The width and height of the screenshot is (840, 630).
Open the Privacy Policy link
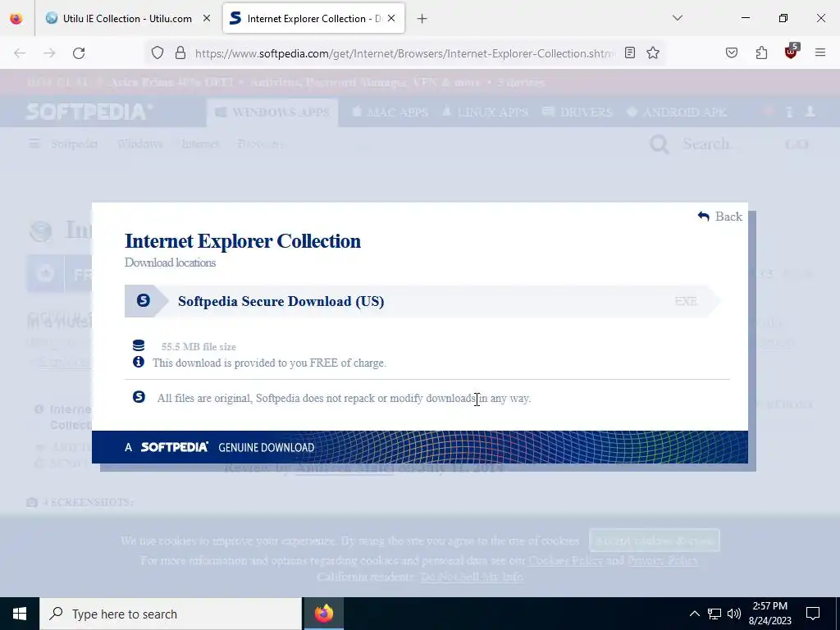(662, 560)
